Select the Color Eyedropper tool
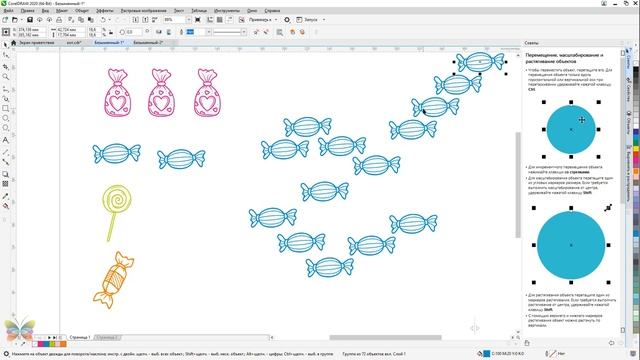 tap(5, 196)
